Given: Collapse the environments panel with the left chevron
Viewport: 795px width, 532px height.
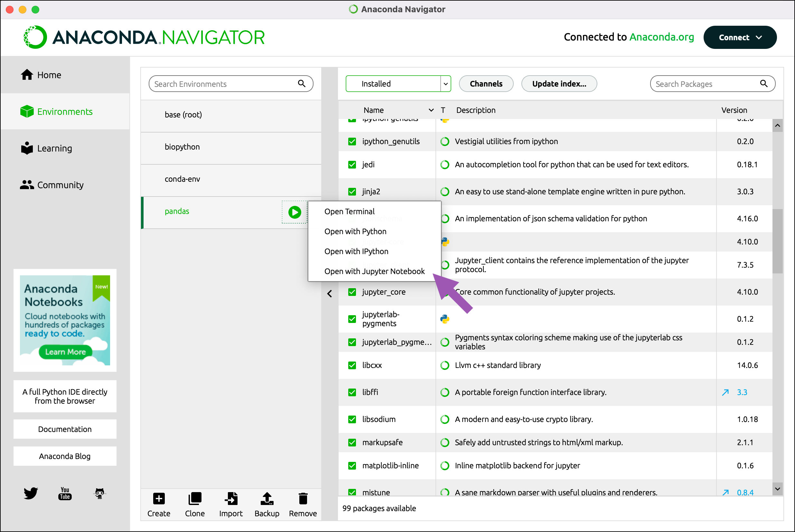Looking at the screenshot, I should tap(330, 294).
